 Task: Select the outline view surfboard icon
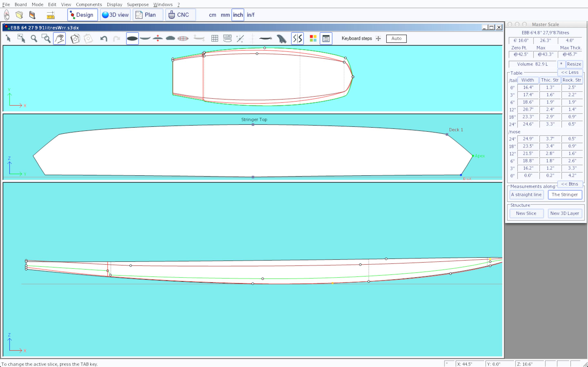point(133,39)
